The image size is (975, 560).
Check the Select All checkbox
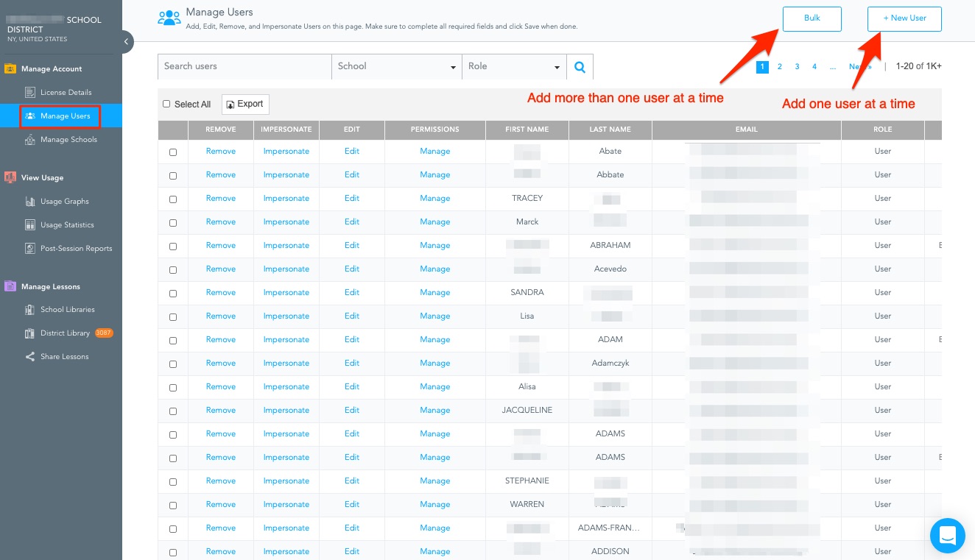click(x=166, y=104)
